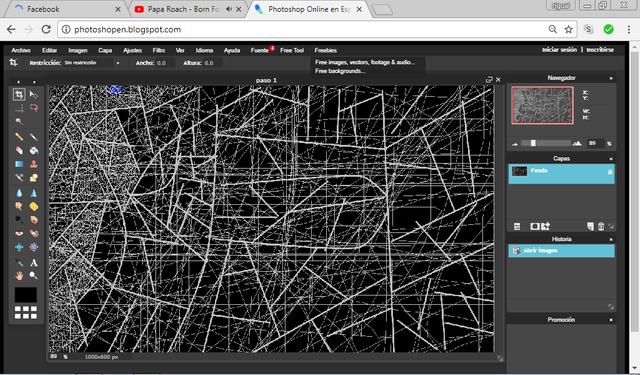The image size is (640, 375).
Task: Select the Crop tool in toolbox
Action: pyautogui.click(x=19, y=95)
